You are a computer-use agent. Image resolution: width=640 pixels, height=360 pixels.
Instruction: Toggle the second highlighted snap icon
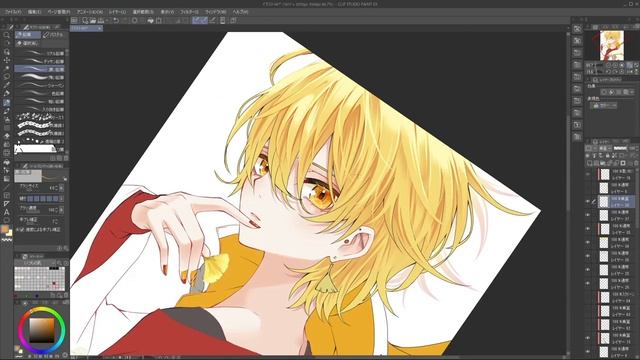[x=204, y=20]
